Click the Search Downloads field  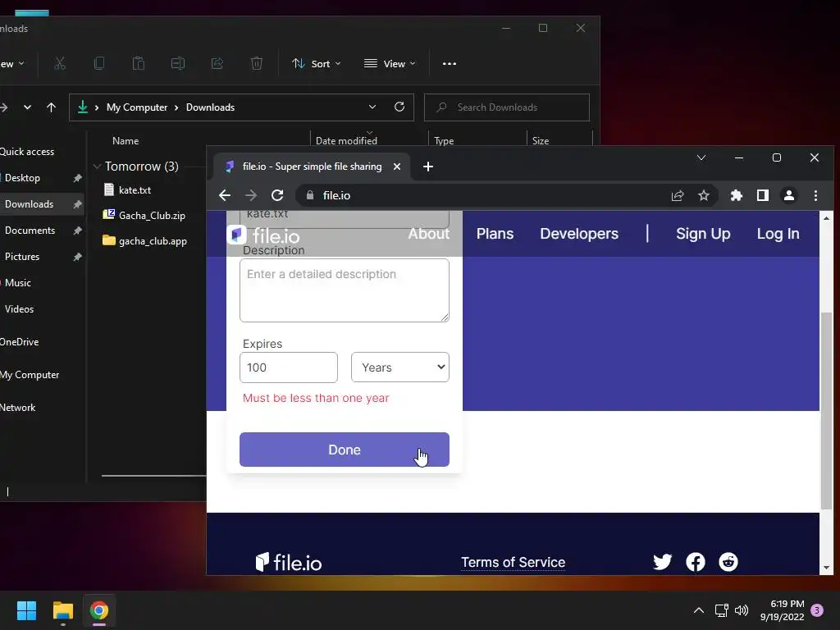[x=507, y=107]
